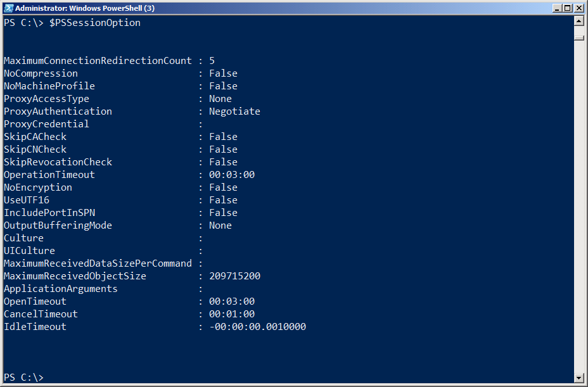Click the OperationTimeout property name
This screenshot has width=588, height=387.
[49, 175]
